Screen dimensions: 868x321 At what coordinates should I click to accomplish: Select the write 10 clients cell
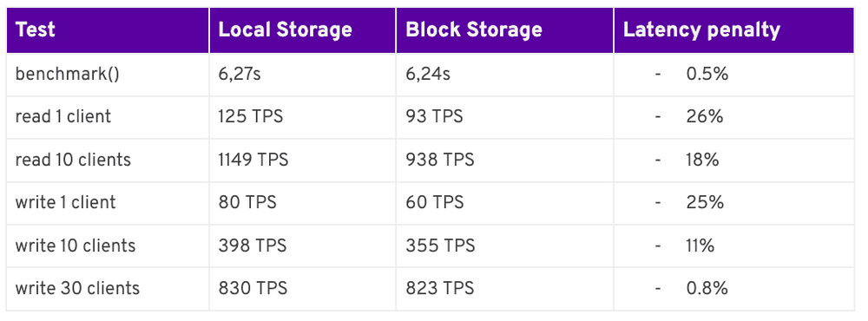[76, 246]
